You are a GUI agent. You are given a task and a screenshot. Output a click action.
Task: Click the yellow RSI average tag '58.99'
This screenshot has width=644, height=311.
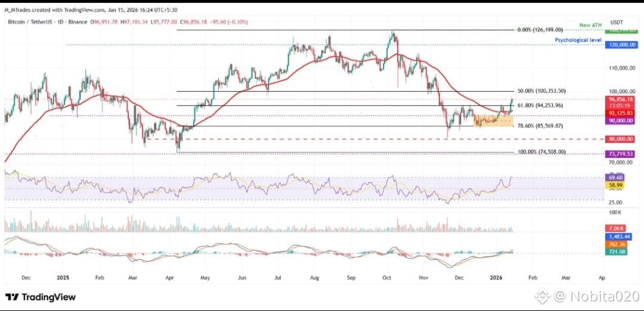[615, 185]
